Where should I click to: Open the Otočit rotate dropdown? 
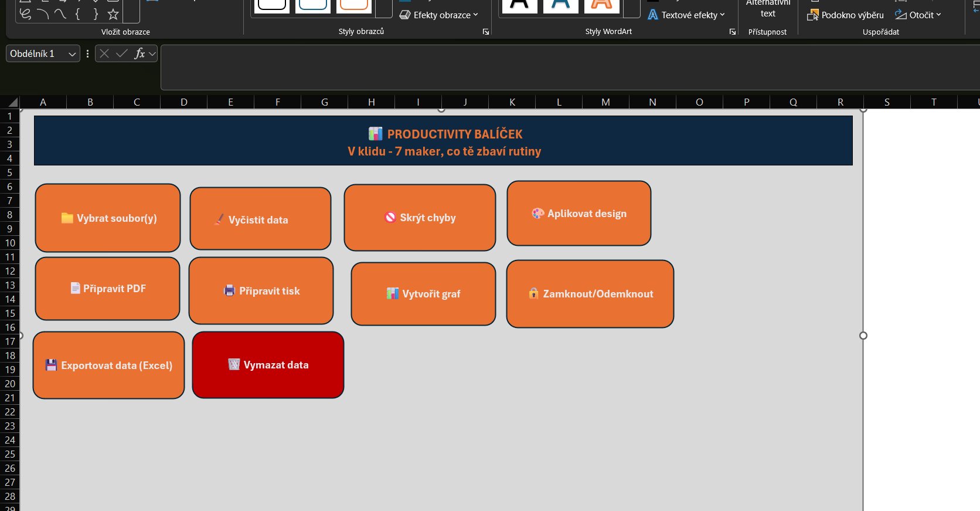[x=918, y=15]
